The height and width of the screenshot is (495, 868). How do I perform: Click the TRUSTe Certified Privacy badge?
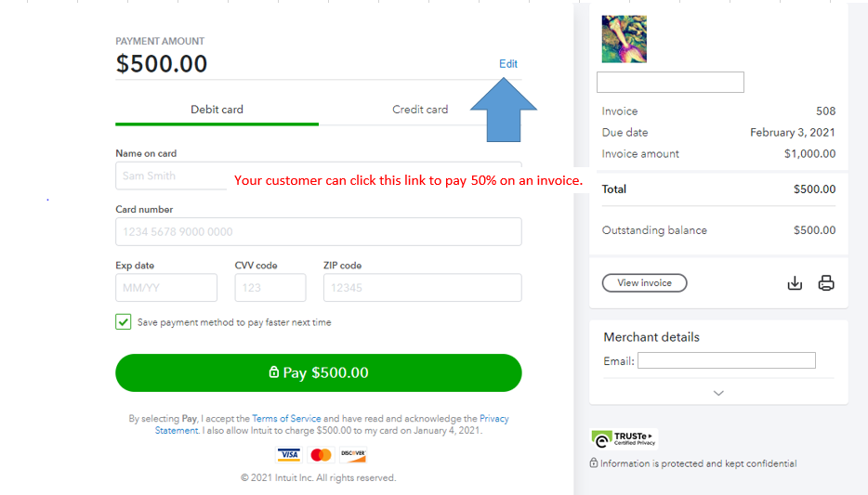[x=625, y=438]
